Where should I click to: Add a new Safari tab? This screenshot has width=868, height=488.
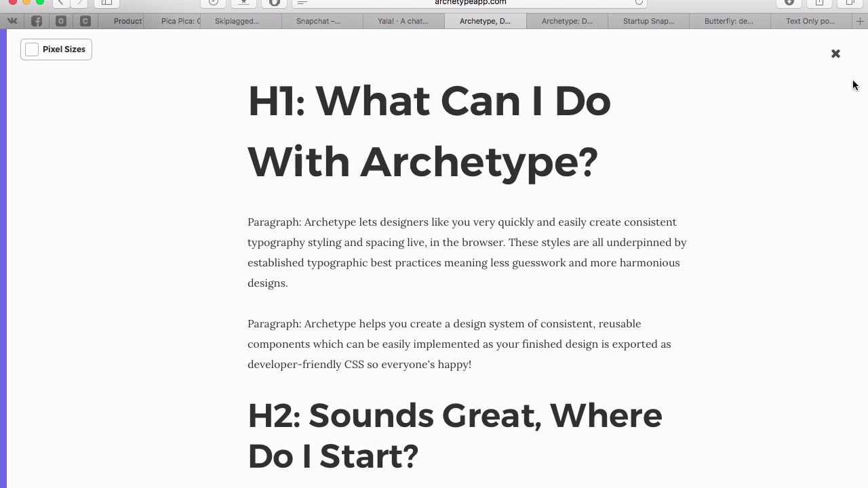coord(860,21)
